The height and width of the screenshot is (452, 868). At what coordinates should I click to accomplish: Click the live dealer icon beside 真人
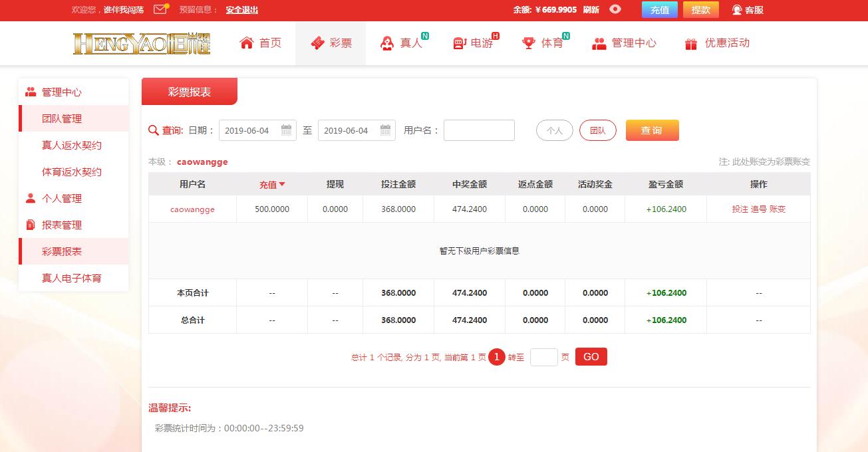(386, 43)
